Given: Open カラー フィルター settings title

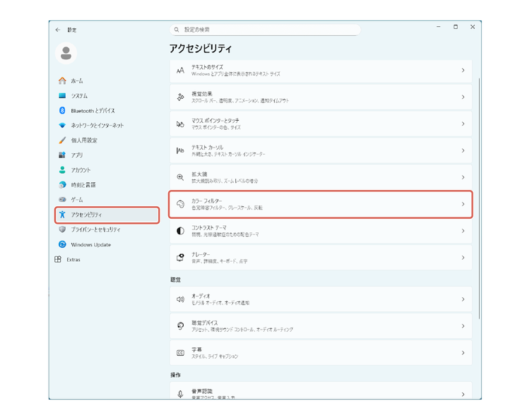Looking at the screenshot, I should click(206, 201).
